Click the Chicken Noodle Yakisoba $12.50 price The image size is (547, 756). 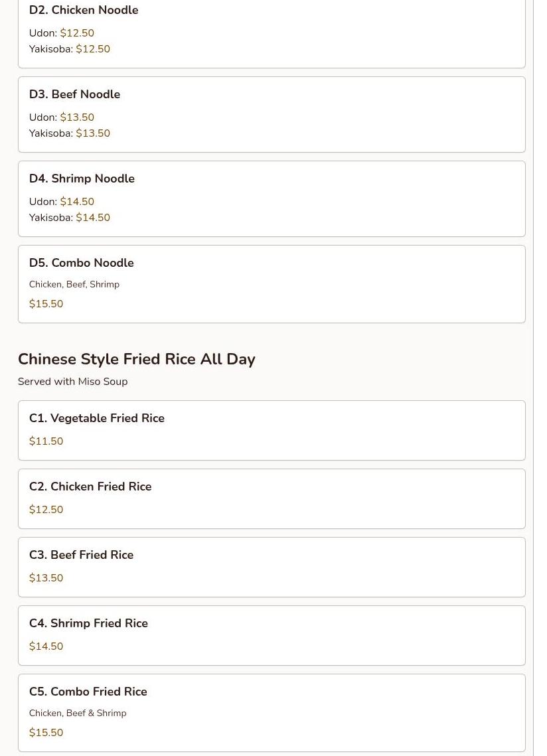(93, 48)
